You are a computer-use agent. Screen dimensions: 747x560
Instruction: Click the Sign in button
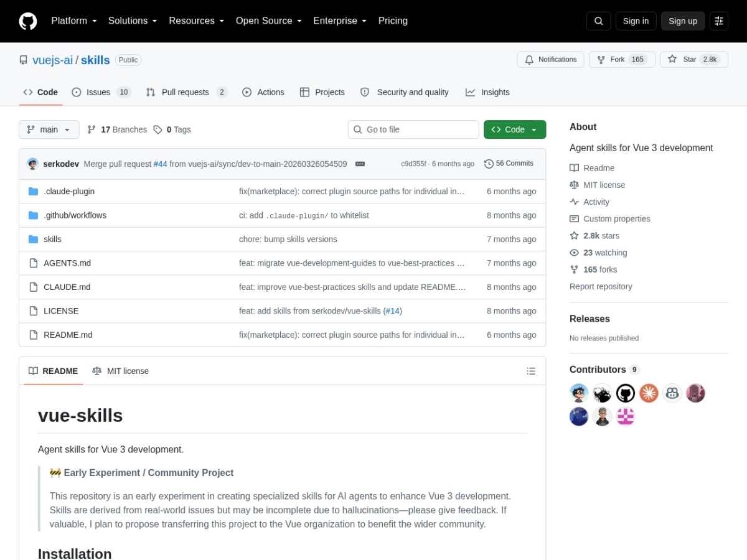[636, 21]
